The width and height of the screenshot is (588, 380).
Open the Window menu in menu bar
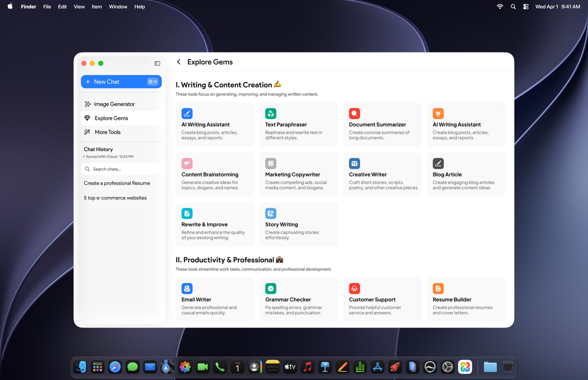118,7
